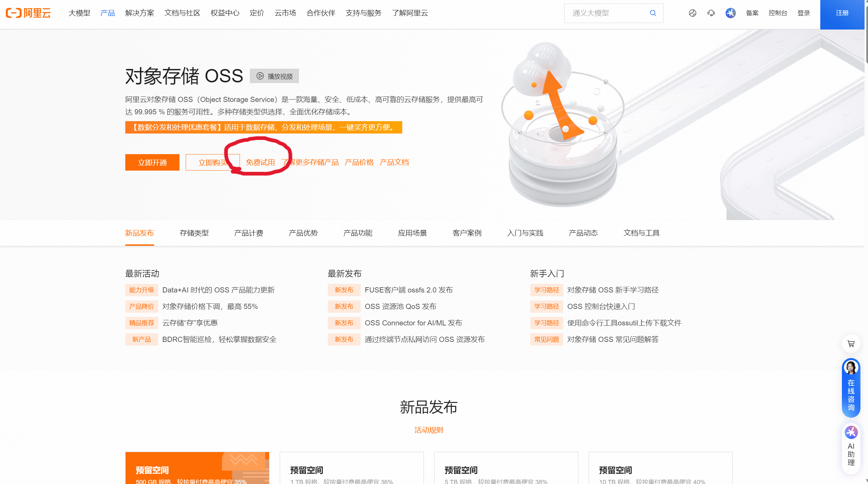Image resolution: width=868 pixels, height=484 pixels.
Task: Click the globe language icon
Action: [693, 13]
